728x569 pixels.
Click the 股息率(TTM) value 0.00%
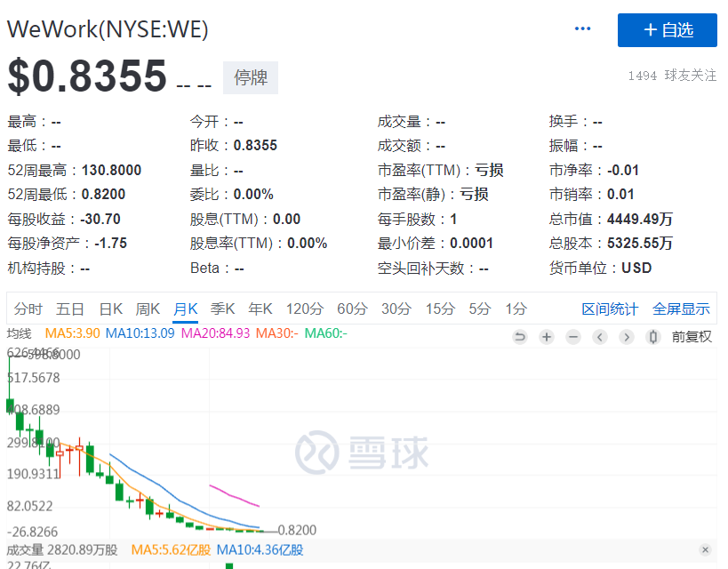click(x=308, y=243)
